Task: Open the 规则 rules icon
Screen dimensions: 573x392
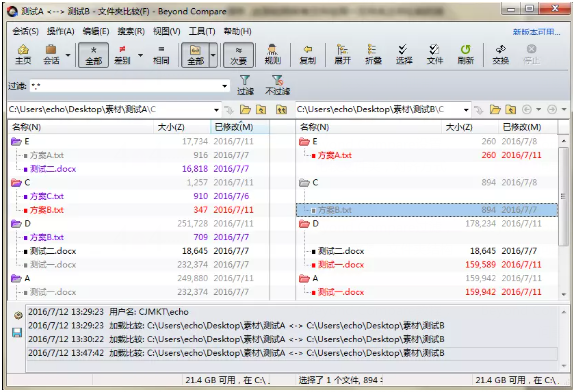Action: (272, 54)
